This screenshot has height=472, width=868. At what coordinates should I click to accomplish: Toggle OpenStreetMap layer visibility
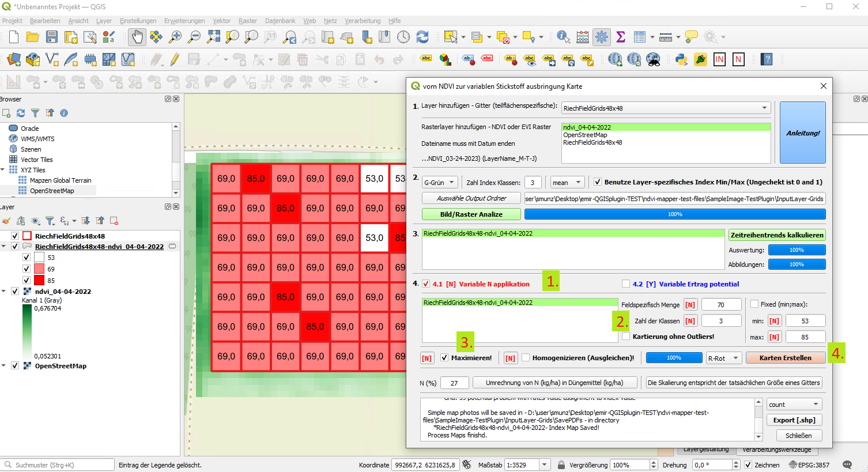point(15,365)
